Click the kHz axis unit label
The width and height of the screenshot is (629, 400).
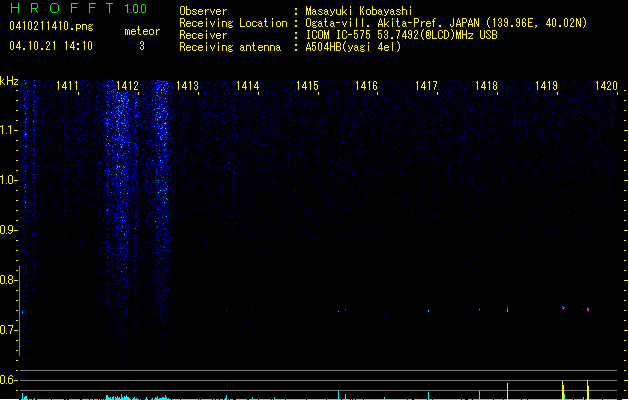coord(9,81)
